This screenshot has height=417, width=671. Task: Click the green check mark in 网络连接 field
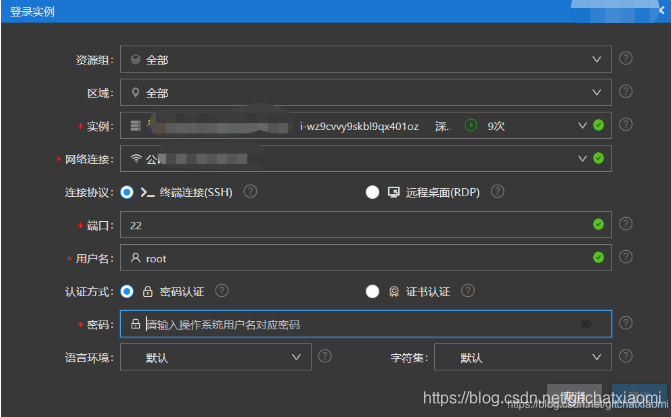(599, 158)
